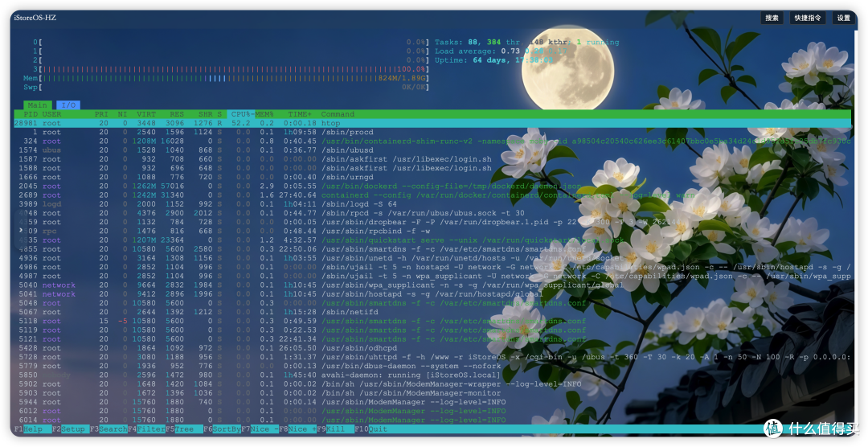The height and width of the screenshot is (447, 868).
Task: Select the avahi-daemon running process row
Action: 432,375
